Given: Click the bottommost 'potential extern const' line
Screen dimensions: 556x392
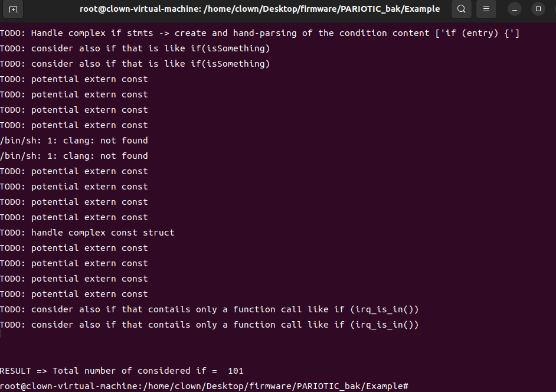Looking at the screenshot, I should tap(74, 294).
